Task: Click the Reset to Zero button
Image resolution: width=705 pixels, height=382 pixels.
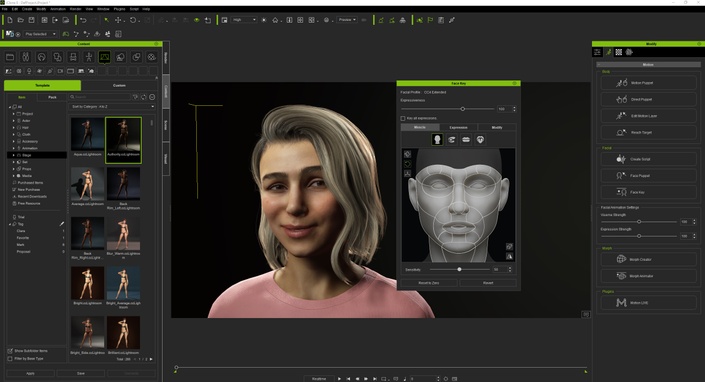Action: click(x=428, y=283)
